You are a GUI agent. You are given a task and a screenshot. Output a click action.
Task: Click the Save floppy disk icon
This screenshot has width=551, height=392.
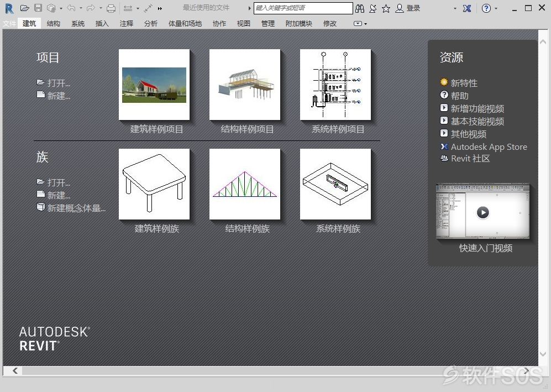(x=38, y=8)
